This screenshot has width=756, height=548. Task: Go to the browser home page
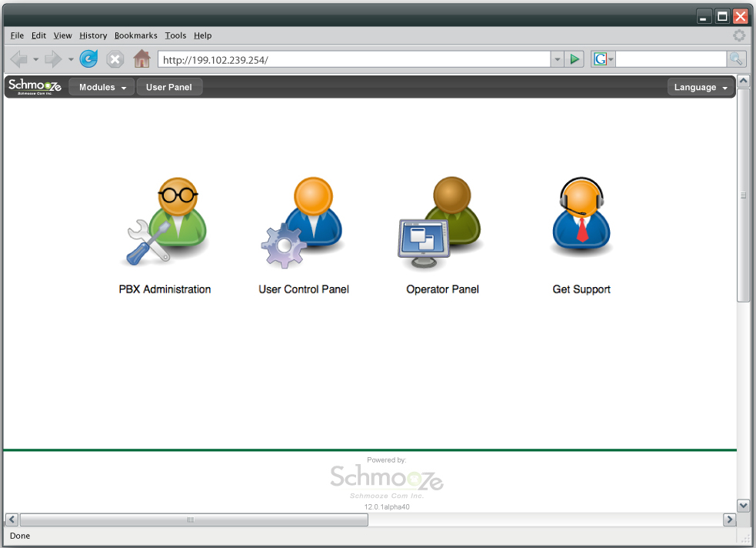click(x=142, y=58)
